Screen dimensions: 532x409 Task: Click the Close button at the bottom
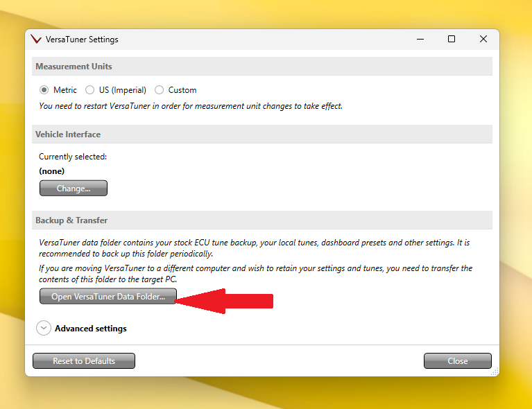tap(457, 361)
